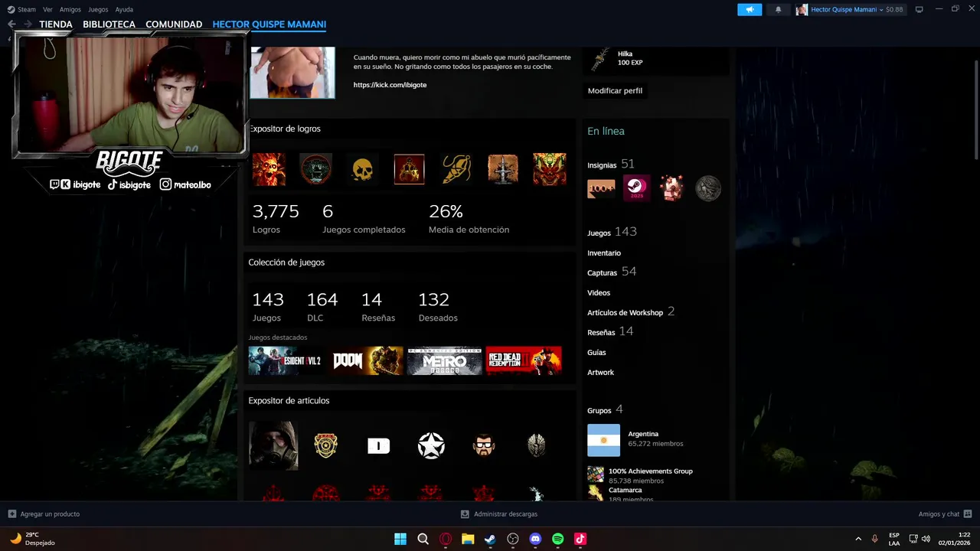
Task: Click the Modificar perfil button
Action: [615, 90]
